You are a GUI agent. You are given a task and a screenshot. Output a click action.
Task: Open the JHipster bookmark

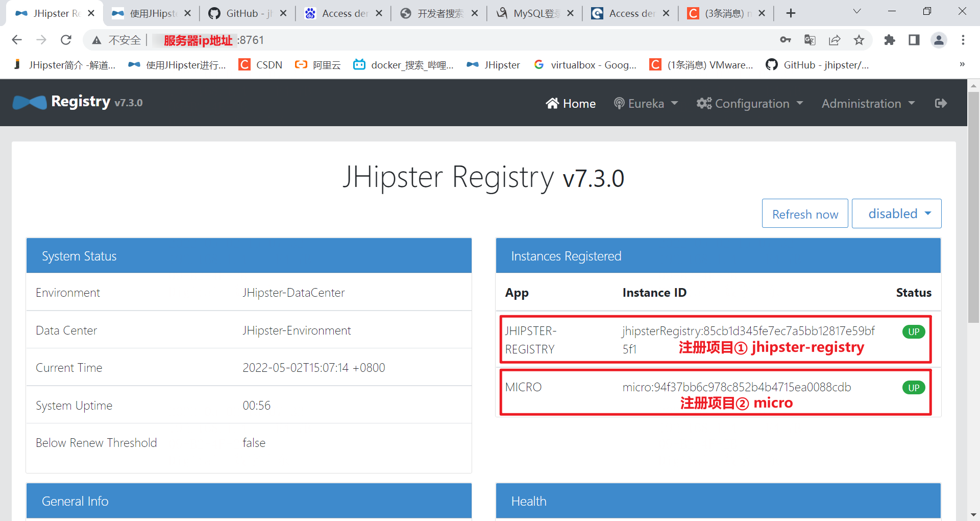pos(494,65)
